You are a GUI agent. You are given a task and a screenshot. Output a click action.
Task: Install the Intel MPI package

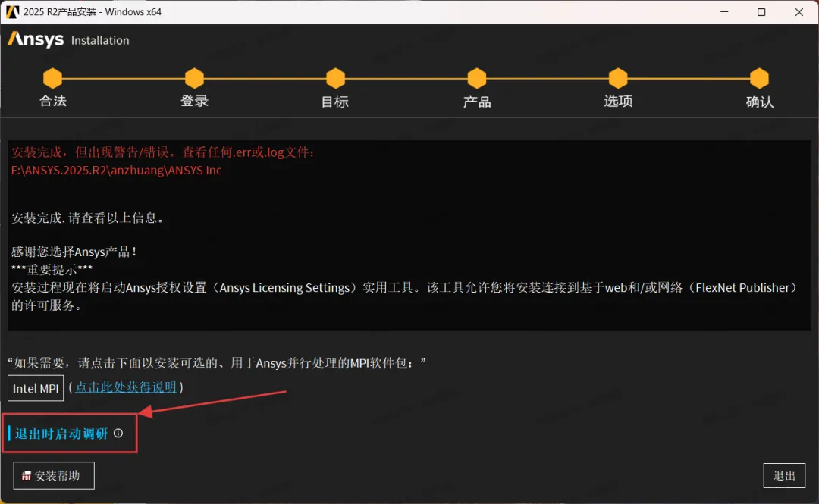[36, 388]
